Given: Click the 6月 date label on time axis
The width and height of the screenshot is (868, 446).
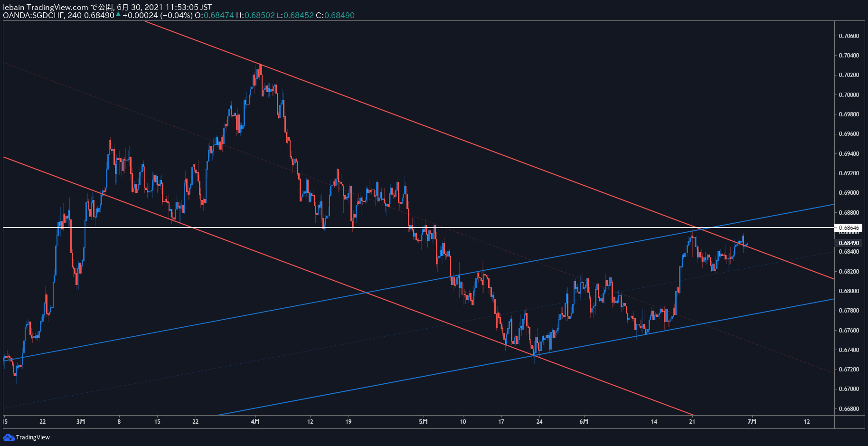Looking at the screenshot, I should tap(584, 421).
